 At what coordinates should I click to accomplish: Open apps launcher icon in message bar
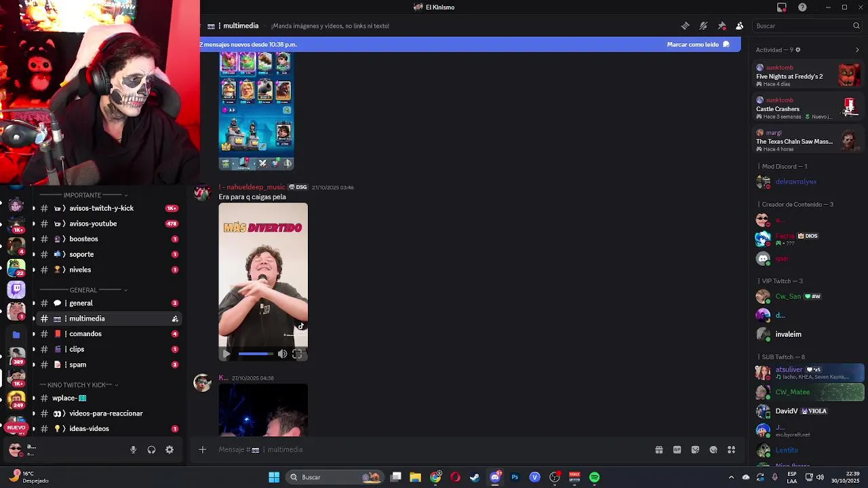pyautogui.click(x=732, y=449)
